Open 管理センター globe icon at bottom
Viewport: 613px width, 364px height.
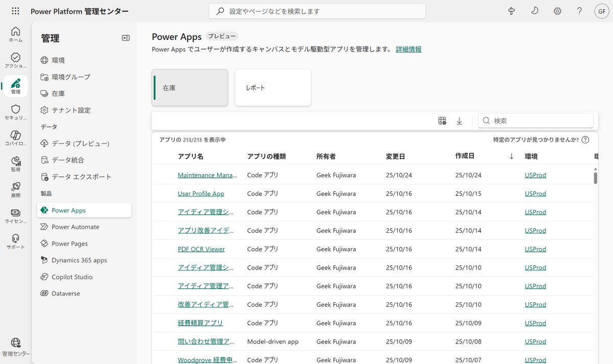click(15, 346)
